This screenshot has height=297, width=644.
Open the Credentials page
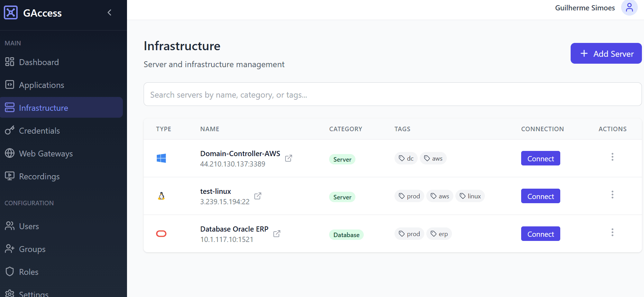pos(39,131)
